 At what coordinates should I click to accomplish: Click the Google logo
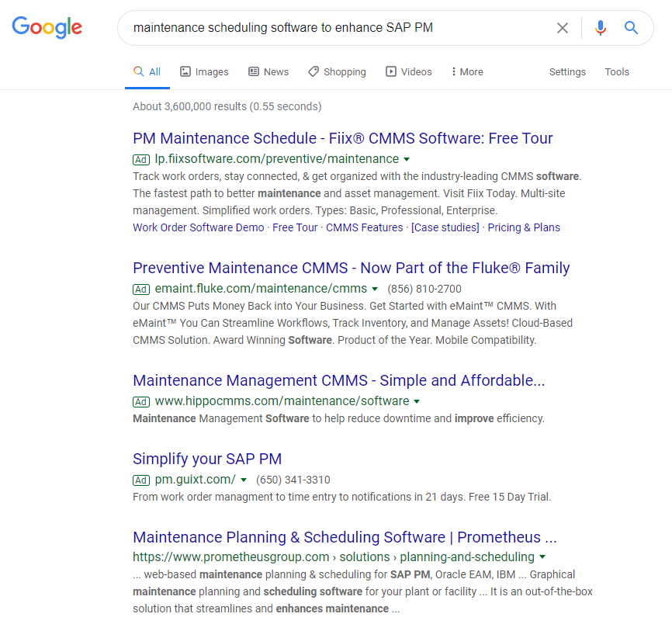[47, 27]
